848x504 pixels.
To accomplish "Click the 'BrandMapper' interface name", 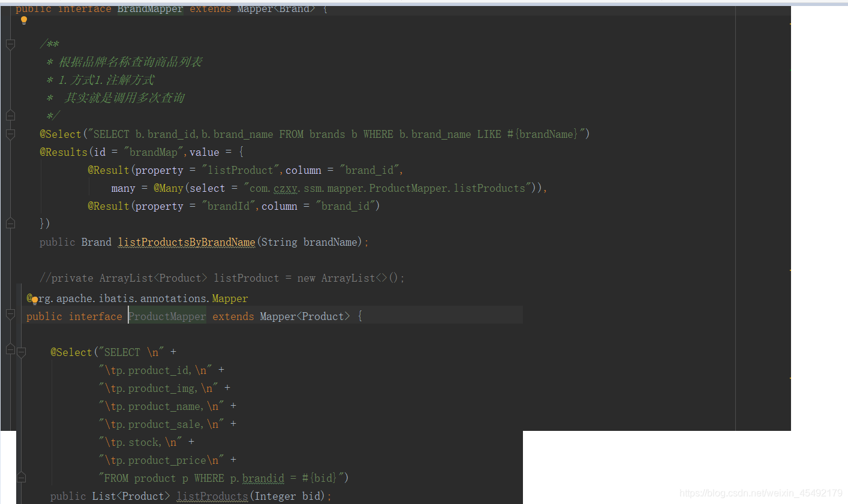I will click(x=150, y=9).
